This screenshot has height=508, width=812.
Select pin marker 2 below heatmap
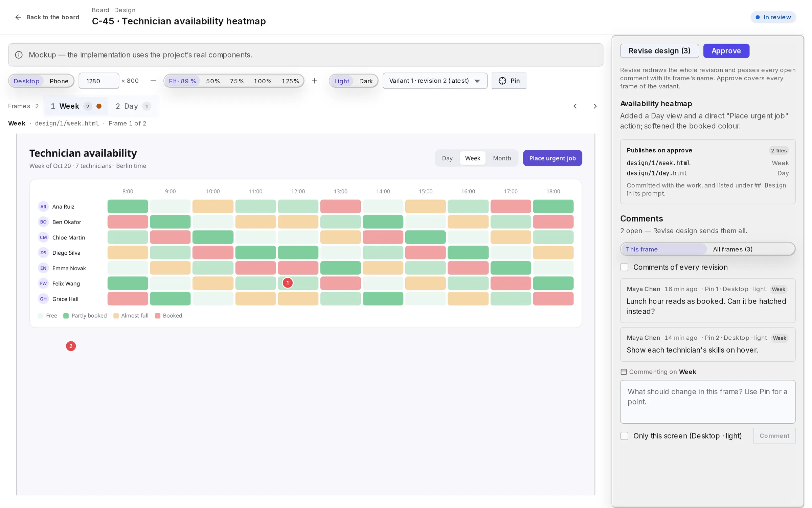tap(71, 346)
